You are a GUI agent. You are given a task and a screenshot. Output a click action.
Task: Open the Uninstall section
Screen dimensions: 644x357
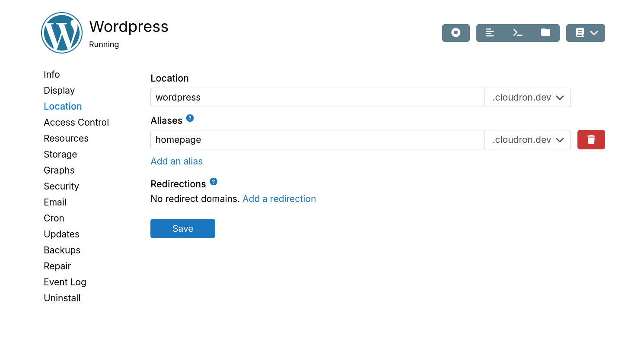tap(62, 298)
